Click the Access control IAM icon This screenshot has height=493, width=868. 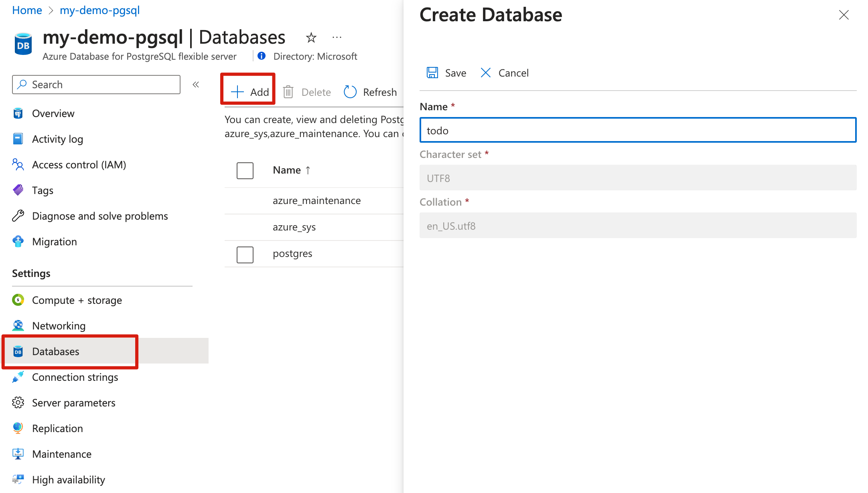click(18, 164)
